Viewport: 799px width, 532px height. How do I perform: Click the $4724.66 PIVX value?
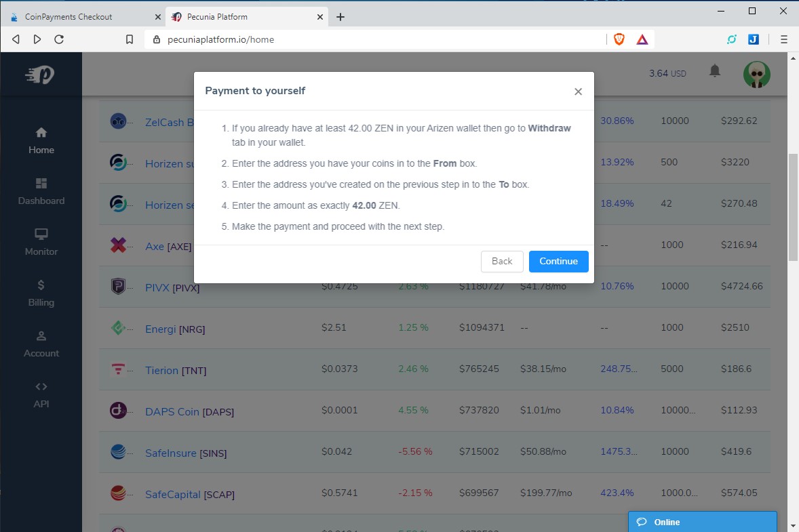(742, 286)
